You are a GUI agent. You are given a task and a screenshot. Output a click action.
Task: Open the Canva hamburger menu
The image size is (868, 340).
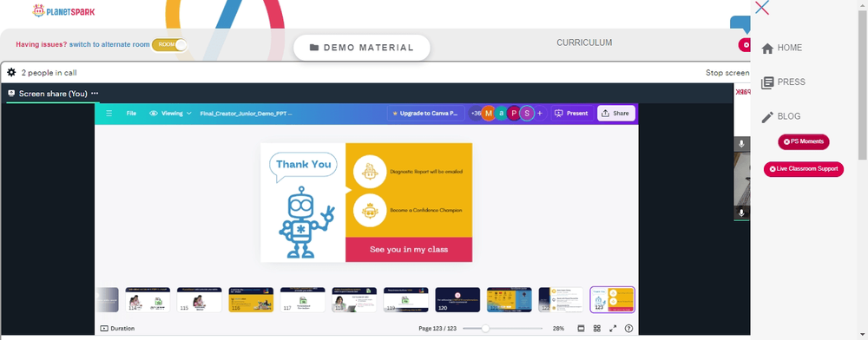[x=109, y=114]
